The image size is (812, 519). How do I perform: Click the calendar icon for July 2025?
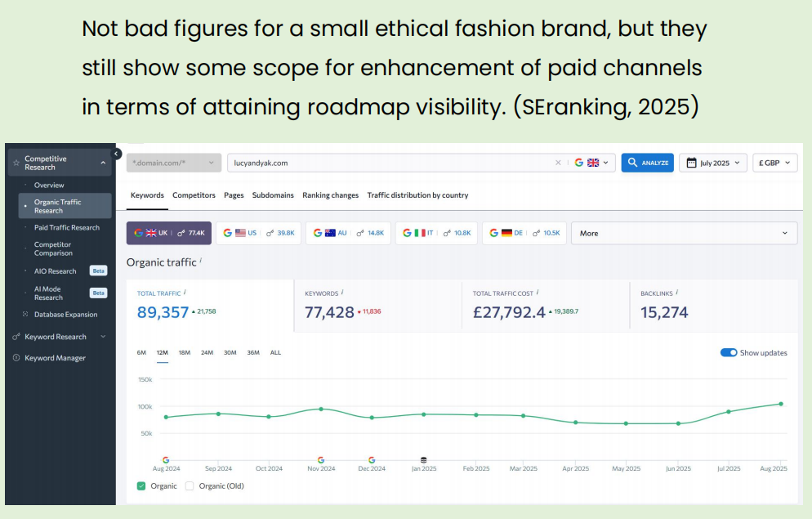[691, 163]
